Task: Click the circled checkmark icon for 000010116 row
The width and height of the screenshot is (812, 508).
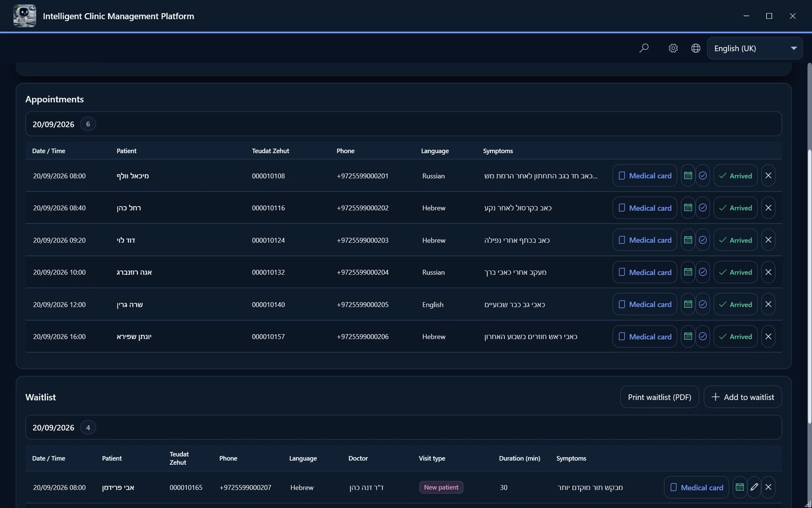Action: tap(703, 208)
